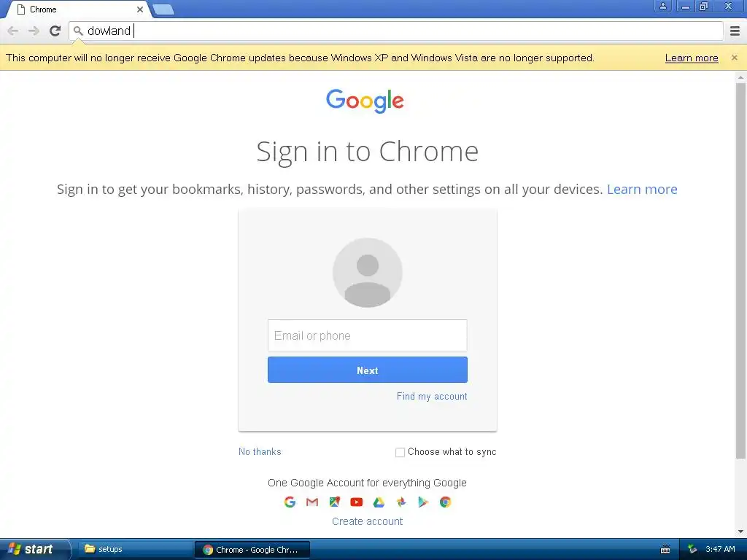Click the Google Photos service icon
Screen dimensions: 747x560
(x=401, y=502)
